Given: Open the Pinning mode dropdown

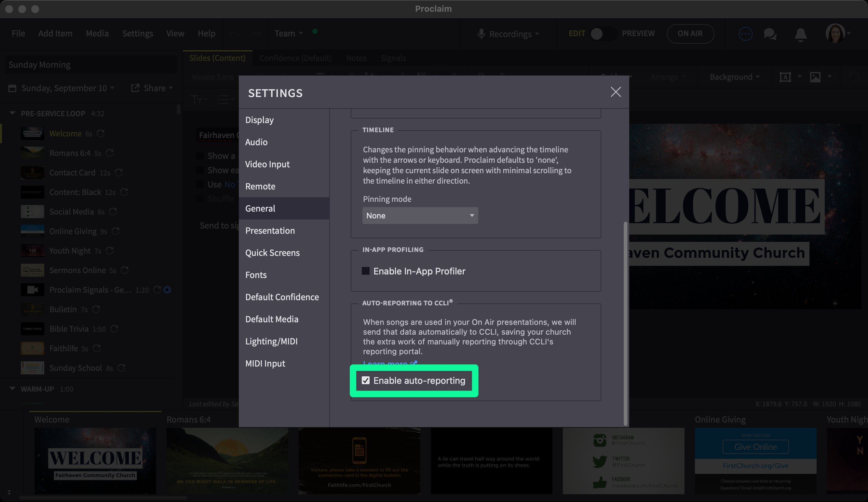Looking at the screenshot, I should coord(420,216).
